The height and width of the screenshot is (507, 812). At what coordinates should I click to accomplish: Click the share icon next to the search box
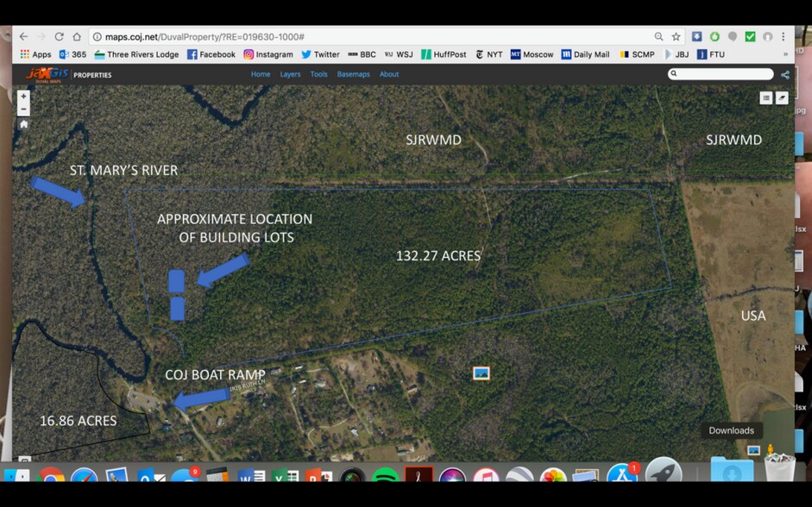click(x=784, y=74)
